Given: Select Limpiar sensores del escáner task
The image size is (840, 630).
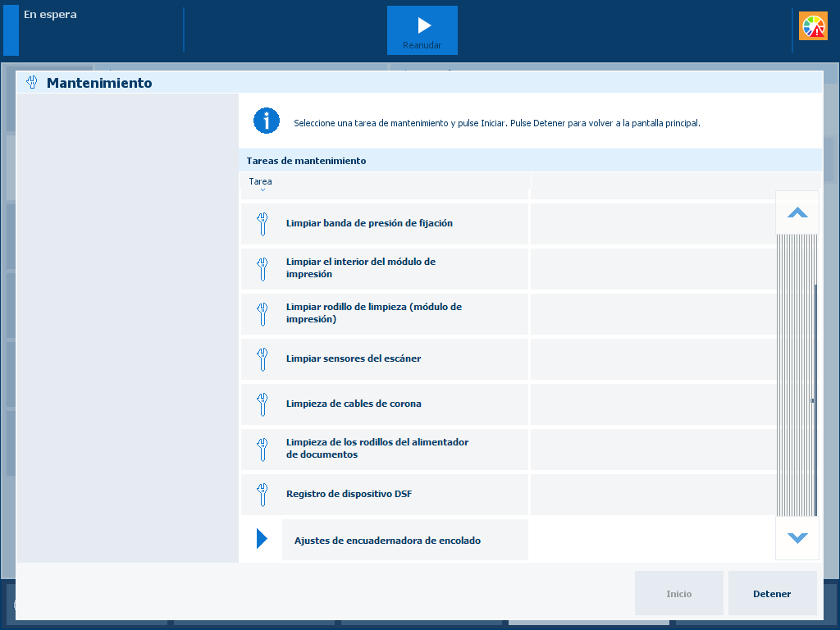Looking at the screenshot, I should (384, 359).
